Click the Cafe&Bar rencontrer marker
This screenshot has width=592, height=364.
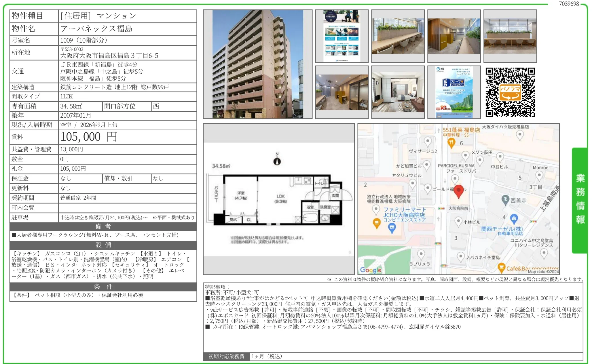tap(501, 268)
